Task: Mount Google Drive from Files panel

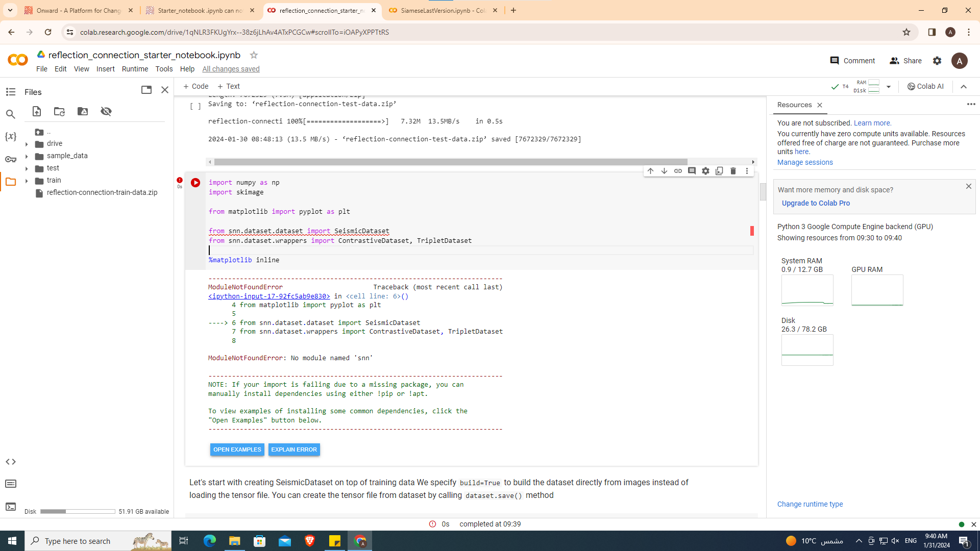Action: click(x=83, y=111)
